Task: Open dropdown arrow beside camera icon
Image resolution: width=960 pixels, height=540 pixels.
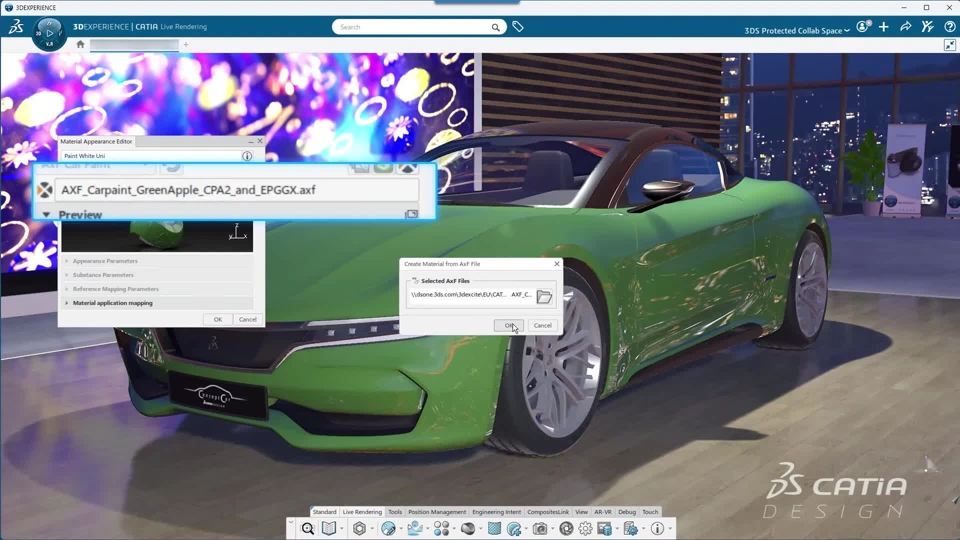Action: click(x=552, y=528)
